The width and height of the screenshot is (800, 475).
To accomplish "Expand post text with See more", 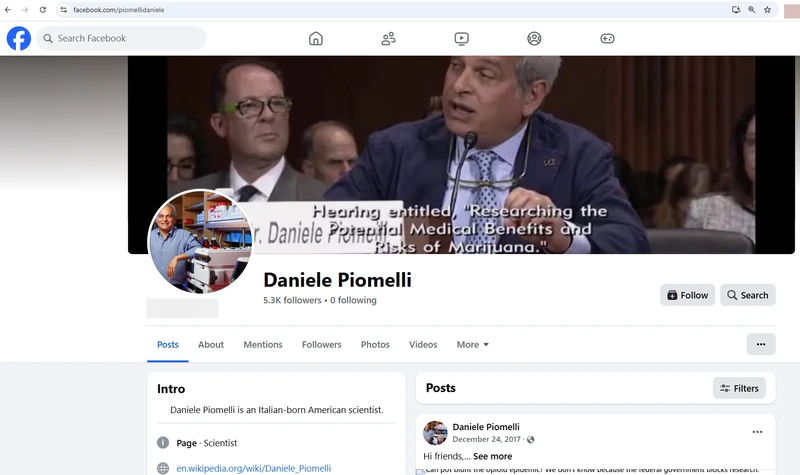I will click(492, 456).
